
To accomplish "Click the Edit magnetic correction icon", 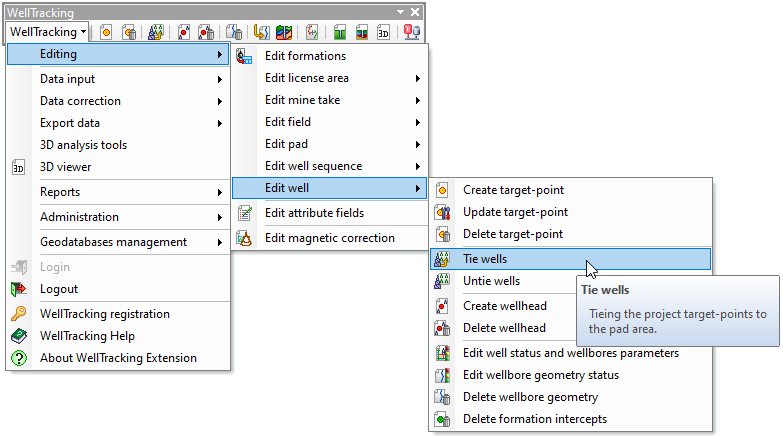I will pos(244,238).
